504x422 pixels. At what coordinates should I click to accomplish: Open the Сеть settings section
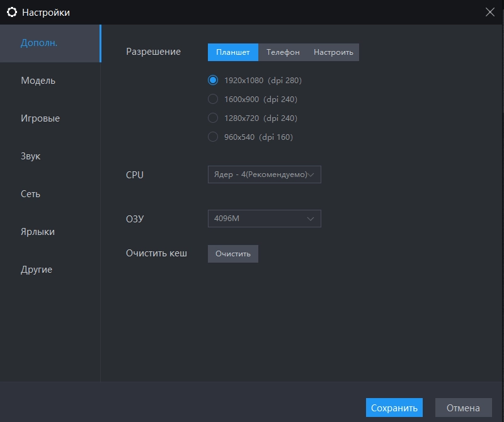29,193
